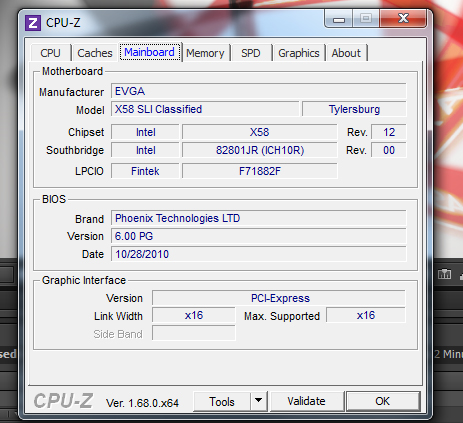Click the Validate button

tap(306, 401)
